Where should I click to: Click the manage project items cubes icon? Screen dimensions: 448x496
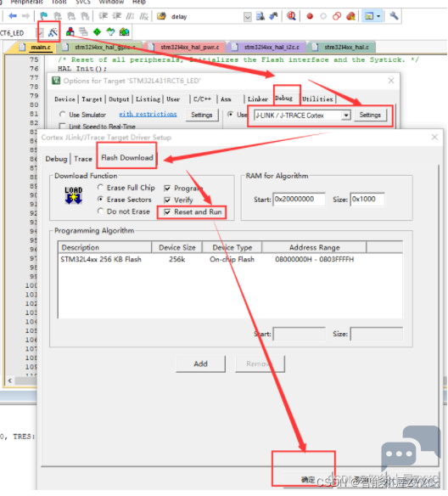click(x=70, y=31)
